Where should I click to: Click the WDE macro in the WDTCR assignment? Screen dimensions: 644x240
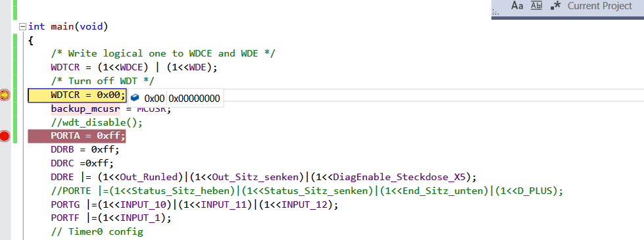coord(197,67)
